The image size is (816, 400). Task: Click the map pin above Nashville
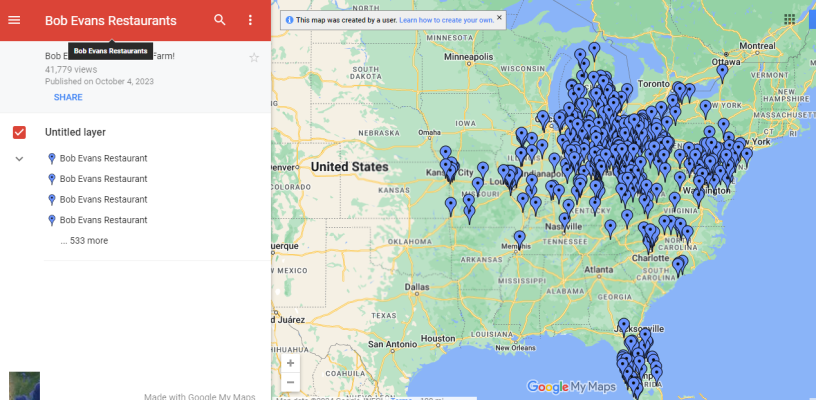point(565,222)
